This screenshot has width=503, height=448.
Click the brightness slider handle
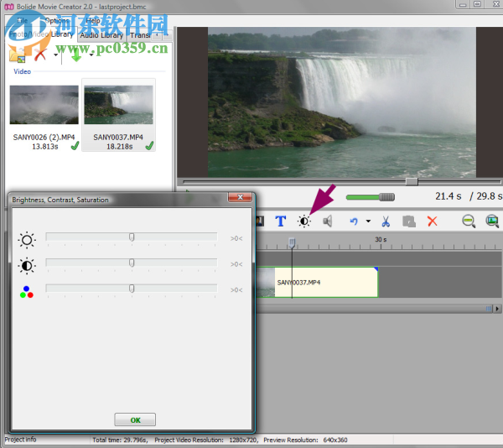(132, 237)
